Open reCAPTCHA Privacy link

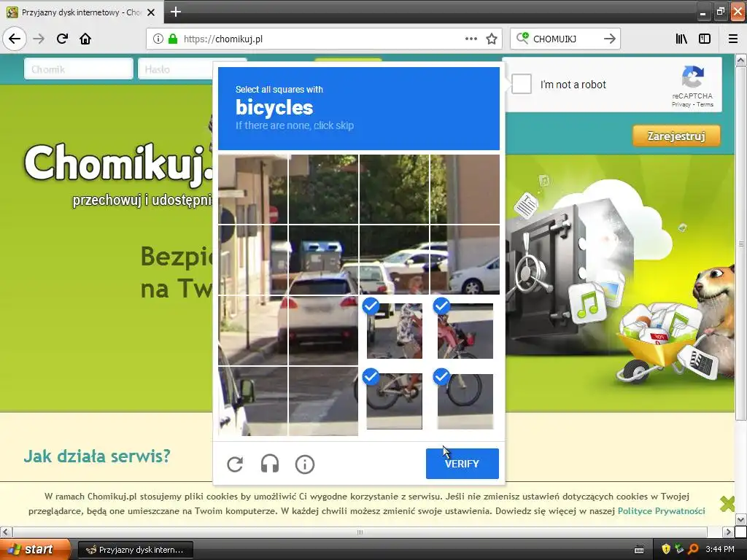click(x=681, y=104)
